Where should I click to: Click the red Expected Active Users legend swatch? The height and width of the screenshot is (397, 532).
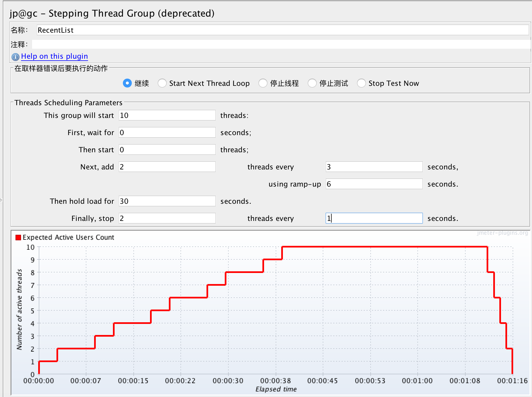[18, 237]
